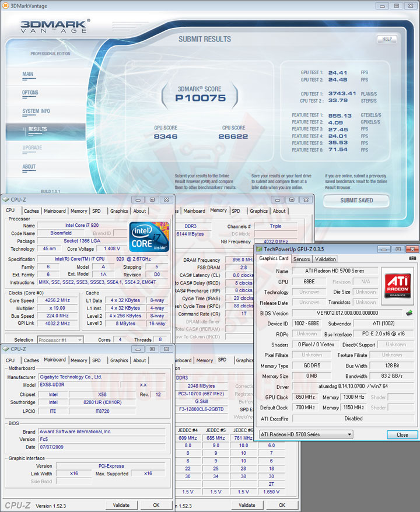420x512 pixels.
Task: Click Memory Type GDDR5 field in GPU-Z
Action: (311, 366)
